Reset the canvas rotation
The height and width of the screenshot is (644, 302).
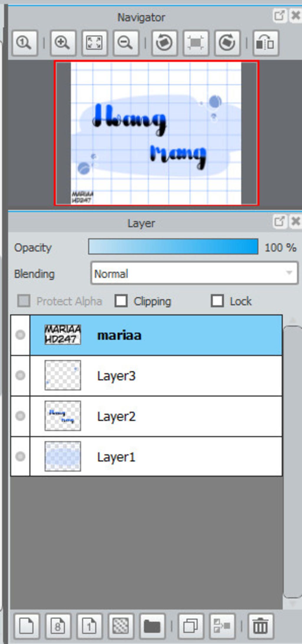tap(196, 43)
